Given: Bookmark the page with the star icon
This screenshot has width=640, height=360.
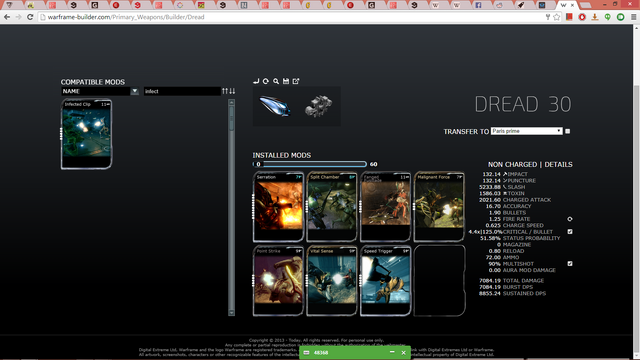Looking at the screenshot, I should 557,17.
